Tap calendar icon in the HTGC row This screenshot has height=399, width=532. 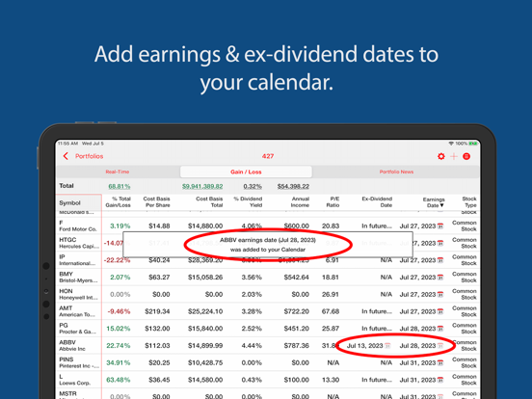tap(440, 243)
